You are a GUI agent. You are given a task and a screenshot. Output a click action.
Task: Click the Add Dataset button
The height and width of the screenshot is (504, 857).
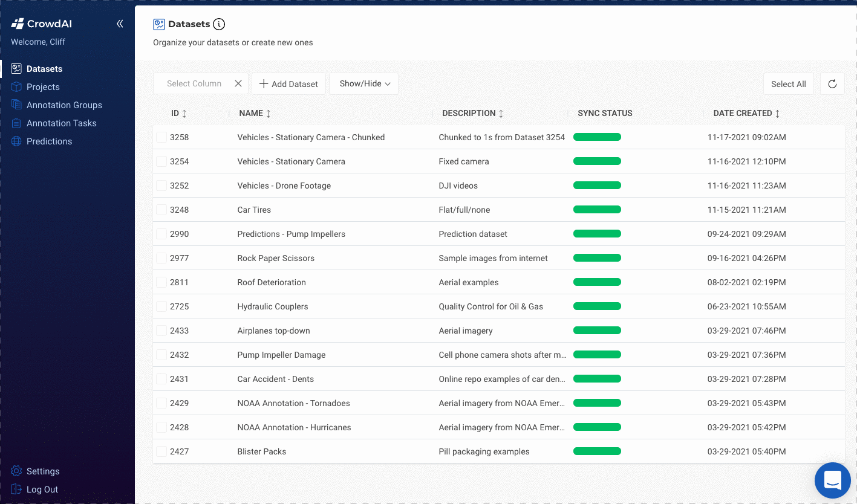tap(289, 84)
